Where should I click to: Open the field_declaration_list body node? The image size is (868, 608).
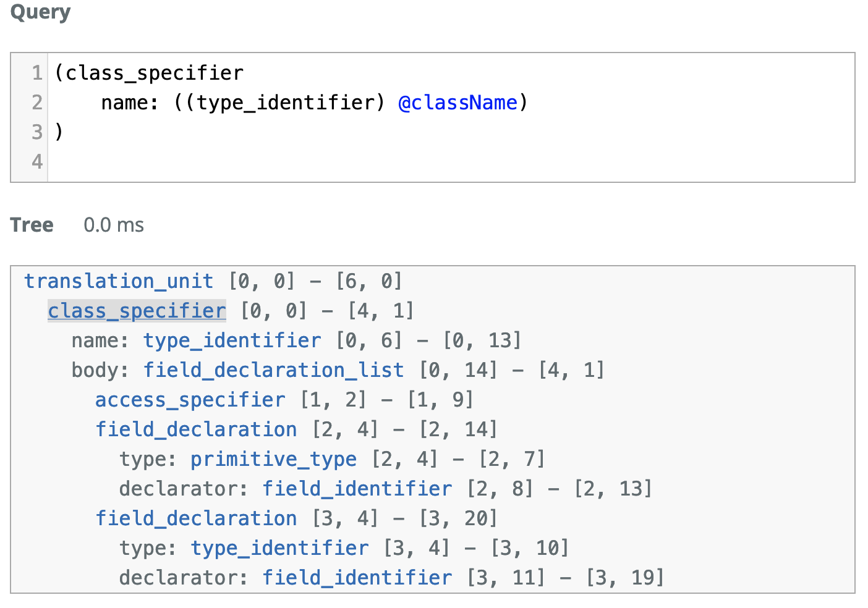pyautogui.click(x=273, y=370)
